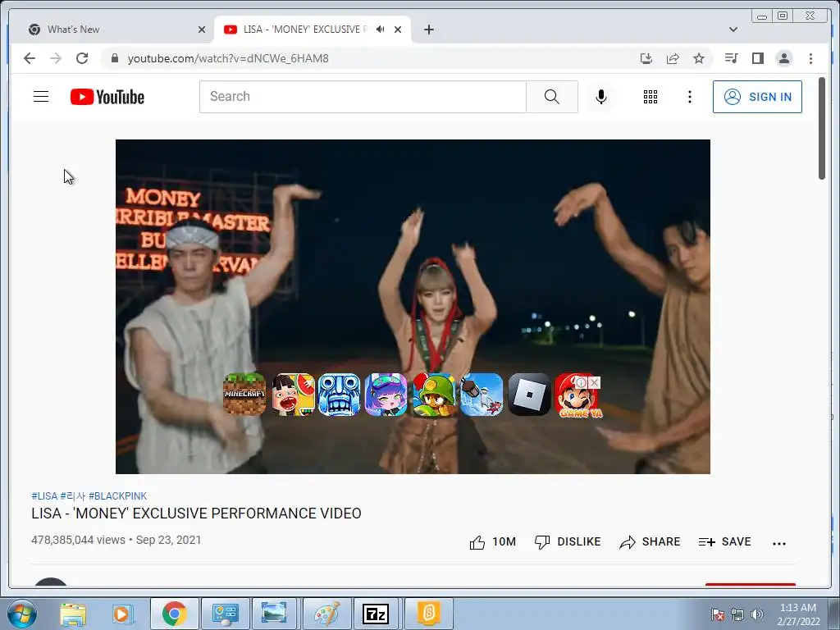This screenshot has height=630, width=840.
Task: Switch to the What's New tab
Action: coord(112,30)
